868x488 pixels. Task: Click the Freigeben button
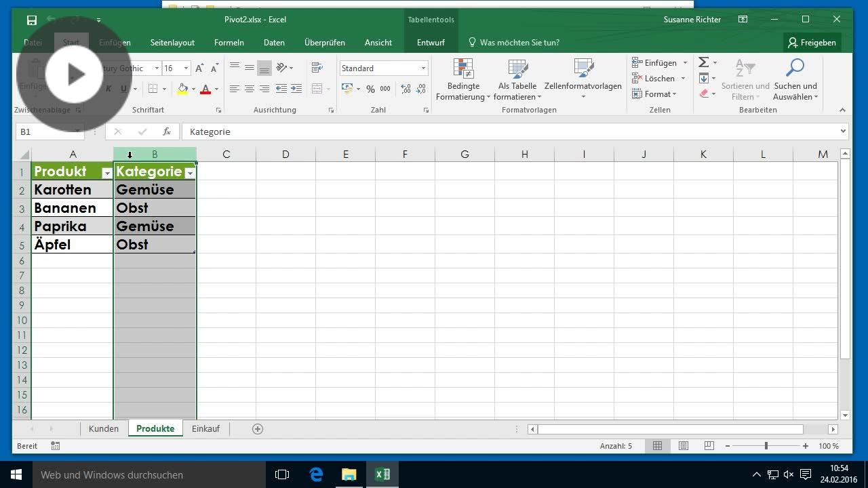pyautogui.click(x=812, y=42)
